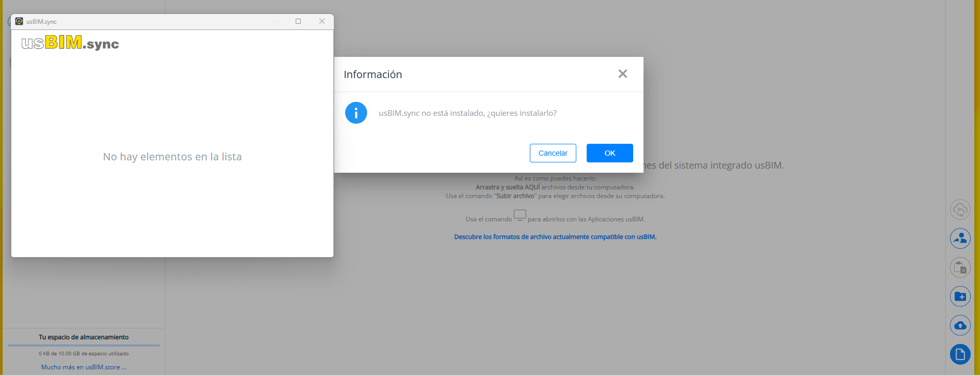Click the clipboard paste icon
This screenshot has width=980, height=376.
(x=960, y=267)
